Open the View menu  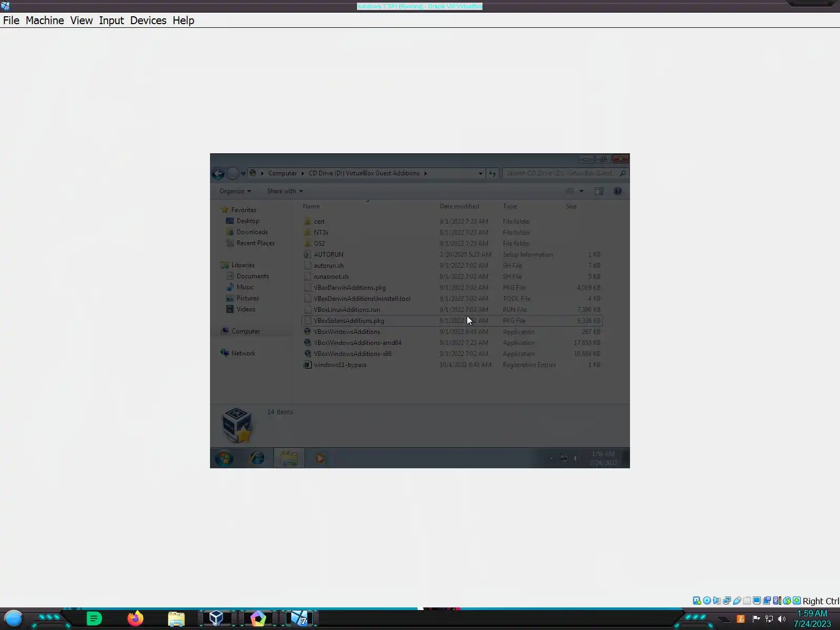pyautogui.click(x=81, y=20)
